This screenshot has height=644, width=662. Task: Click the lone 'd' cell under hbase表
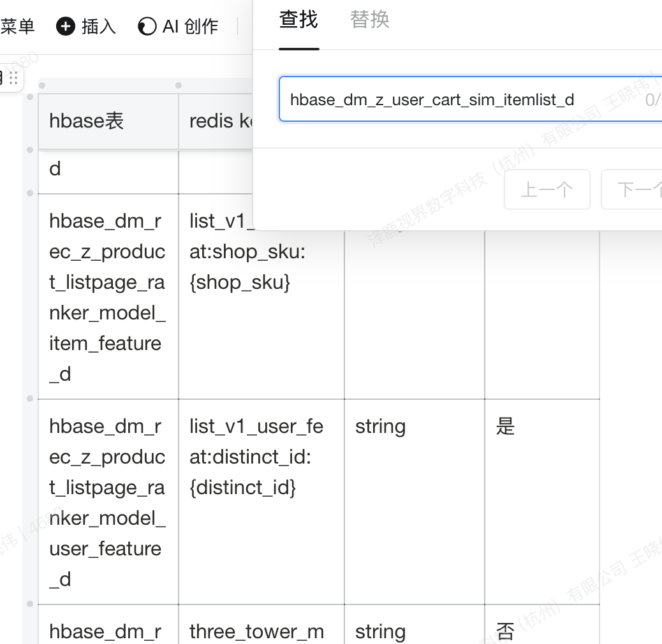pyautogui.click(x=108, y=172)
